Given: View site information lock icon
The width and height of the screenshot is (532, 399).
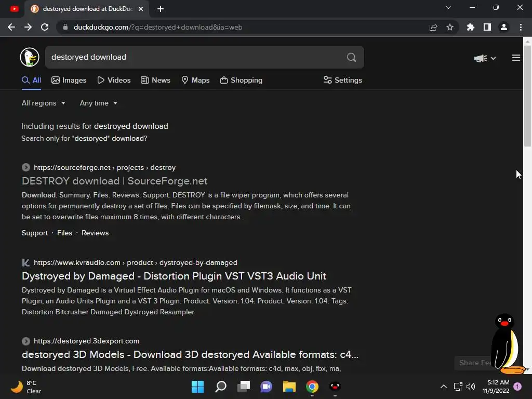Looking at the screenshot, I should pyautogui.click(x=65, y=27).
